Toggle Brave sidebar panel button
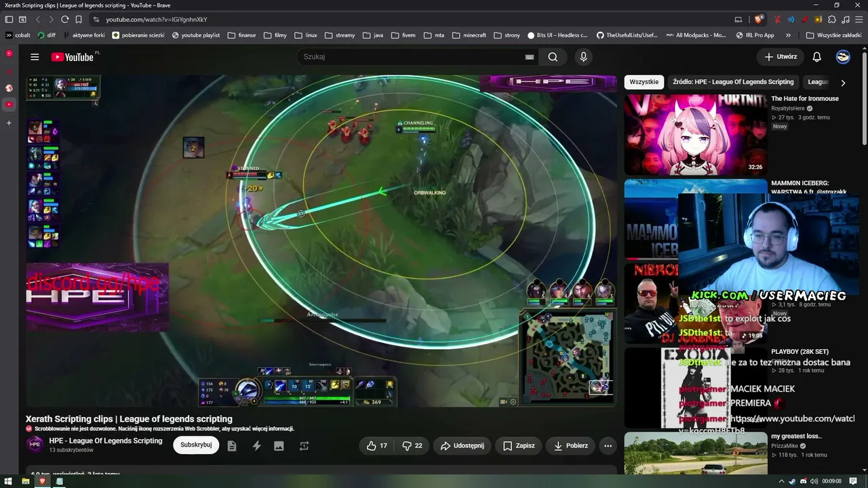Screen dimensions: 868x488 [9, 20]
